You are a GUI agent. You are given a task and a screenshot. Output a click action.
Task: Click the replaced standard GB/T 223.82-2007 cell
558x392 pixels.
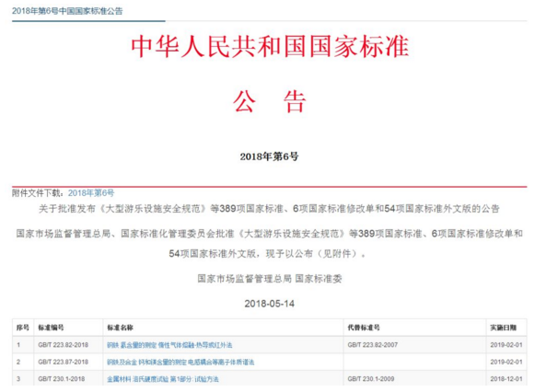coord(375,345)
